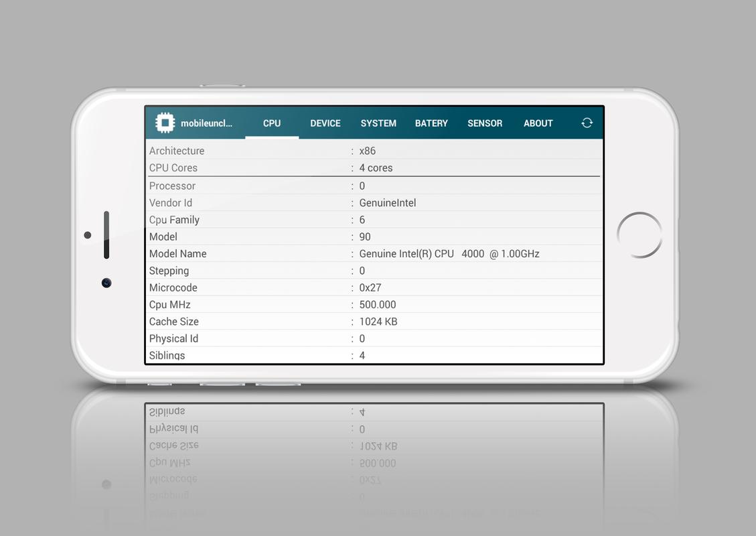
Task: Click the 500.000 MHz value
Action: [378, 304]
